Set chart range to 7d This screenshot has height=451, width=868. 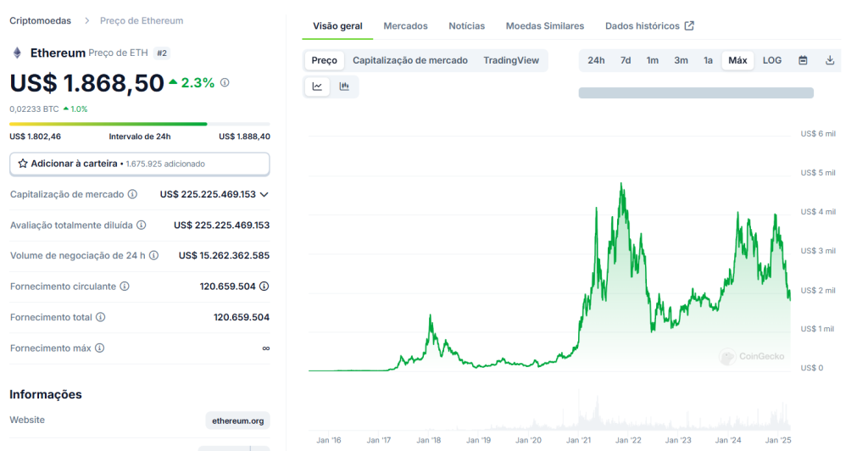(x=626, y=60)
